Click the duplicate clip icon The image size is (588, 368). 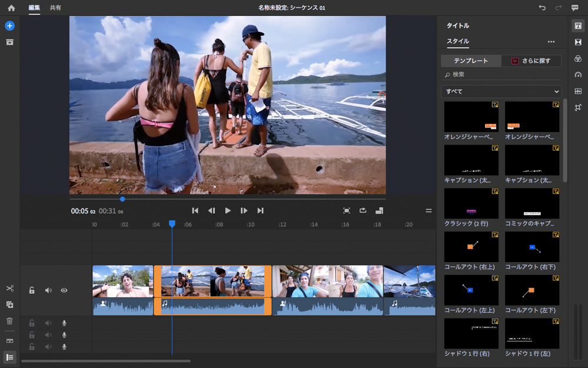tap(9, 304)
